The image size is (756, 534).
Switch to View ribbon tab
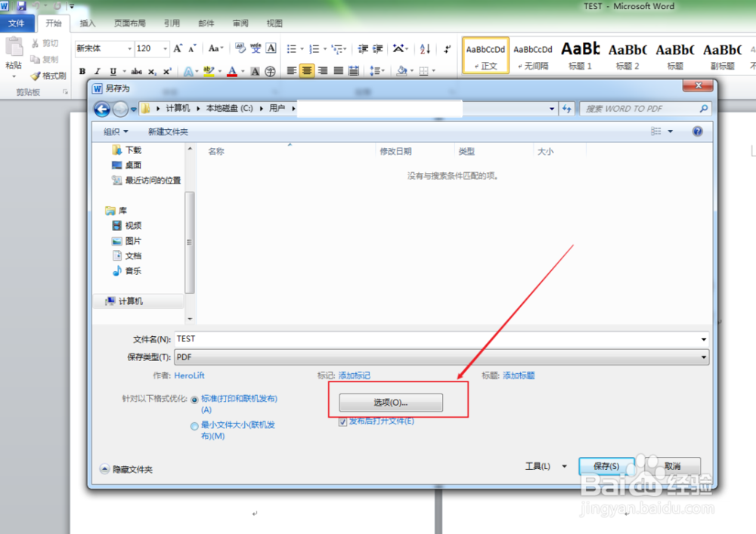(x=274, y=23)
